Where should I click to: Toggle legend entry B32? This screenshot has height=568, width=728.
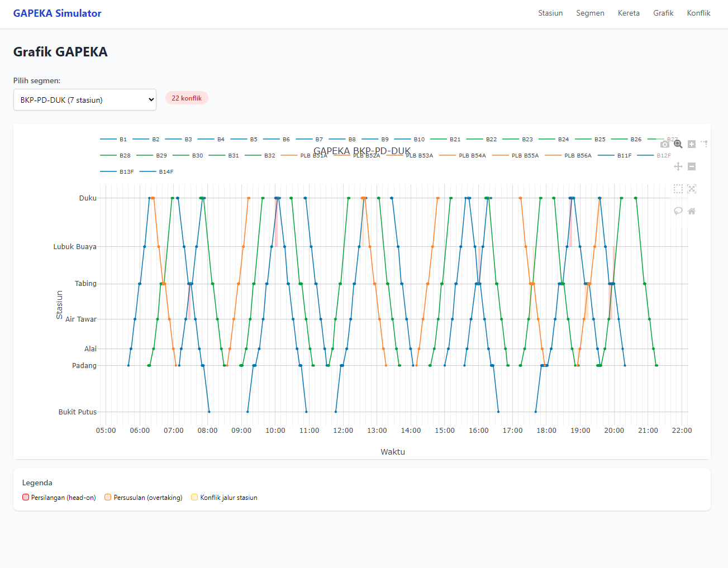[x=260, y=155]
